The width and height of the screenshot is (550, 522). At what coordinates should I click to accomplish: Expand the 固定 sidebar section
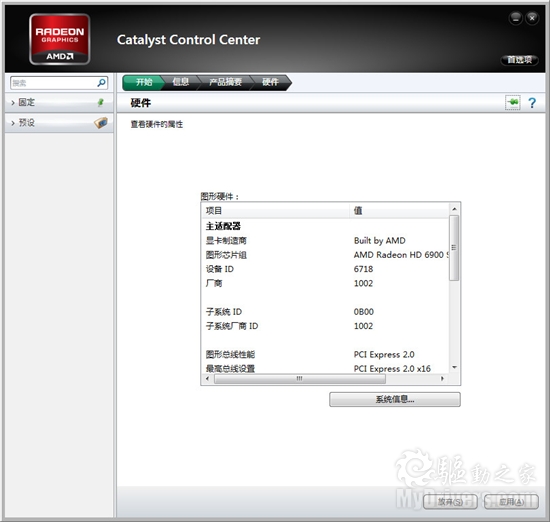(58, 102)
